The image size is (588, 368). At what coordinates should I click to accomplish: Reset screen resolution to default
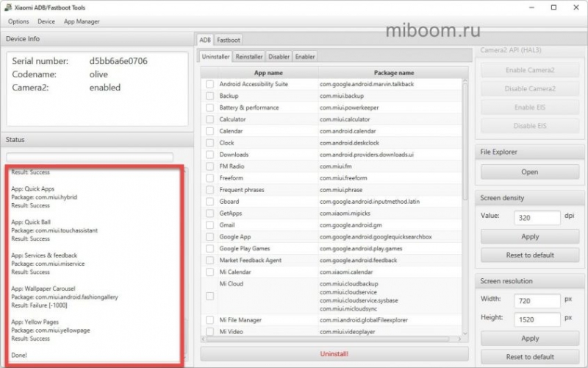tap(529, 357)
